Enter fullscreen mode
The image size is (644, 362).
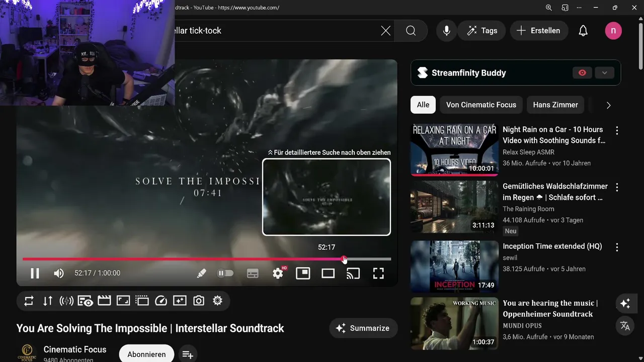click(378, 273)
